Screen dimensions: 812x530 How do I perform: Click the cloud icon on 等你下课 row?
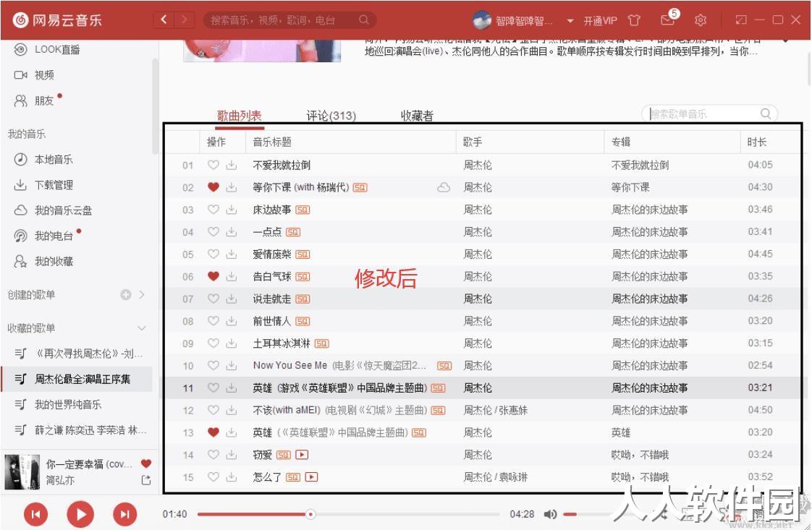(x=444, y=187)
